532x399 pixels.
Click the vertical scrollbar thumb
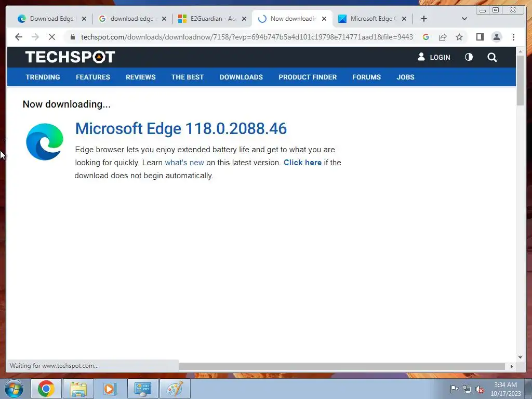pyautogui.click(x=520, y=80)
